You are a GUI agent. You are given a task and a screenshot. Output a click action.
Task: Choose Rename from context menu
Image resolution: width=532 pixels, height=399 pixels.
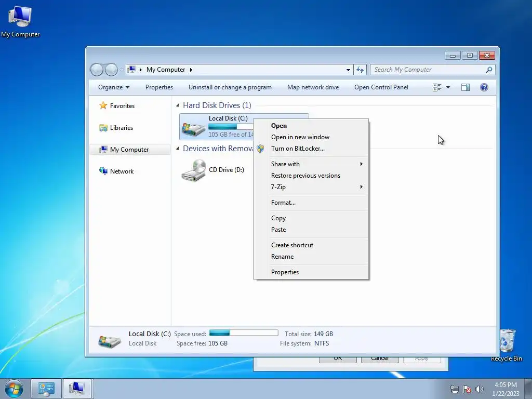point(282,257)
